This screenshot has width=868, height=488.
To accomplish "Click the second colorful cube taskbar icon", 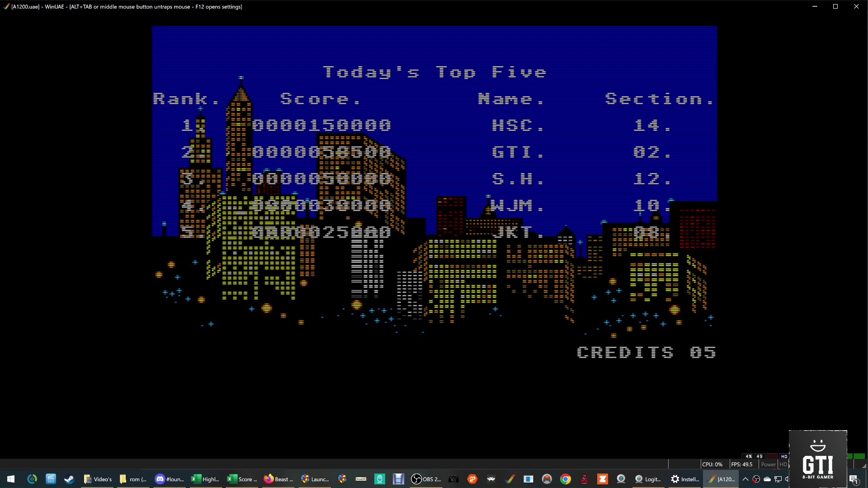I will 342,479.
